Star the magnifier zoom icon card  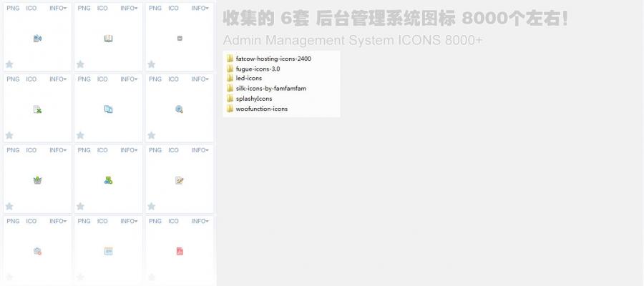point(152,135)
